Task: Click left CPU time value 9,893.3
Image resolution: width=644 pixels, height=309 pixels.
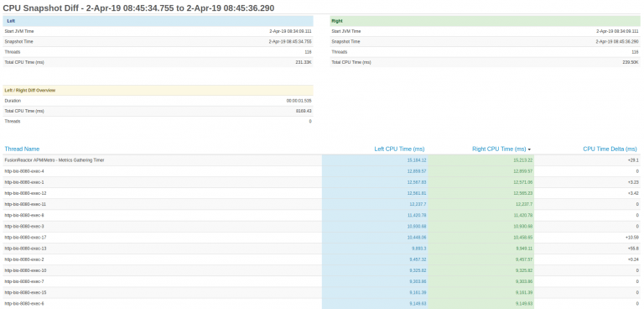Action: [x=419, y=249]
